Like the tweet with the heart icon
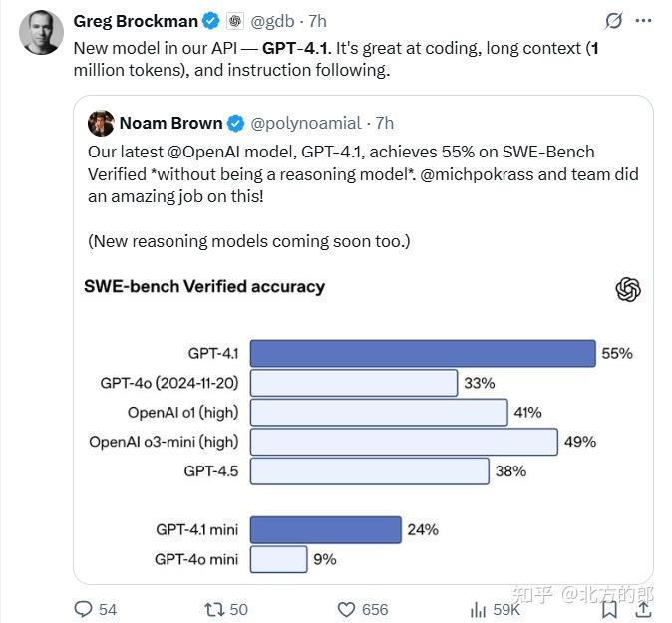Screen dimensions: 672x623 pyautogui.click(x=347, y=609)
